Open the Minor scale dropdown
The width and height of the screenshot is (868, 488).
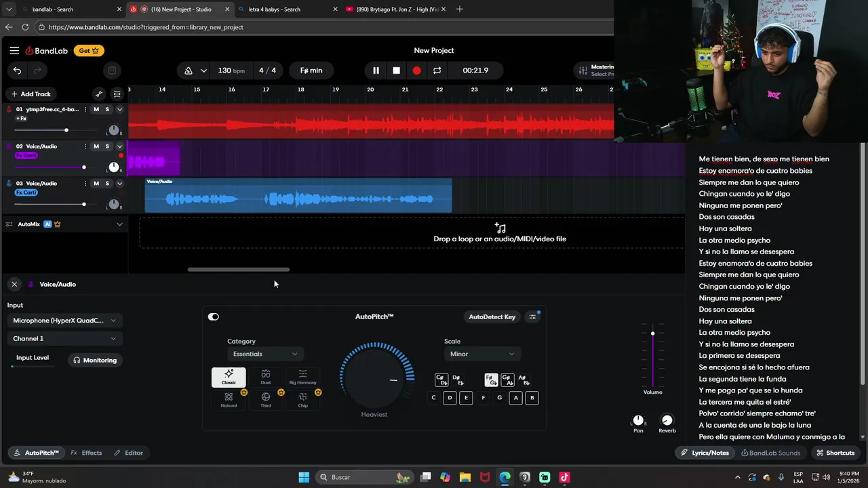(x=482, y=354)
